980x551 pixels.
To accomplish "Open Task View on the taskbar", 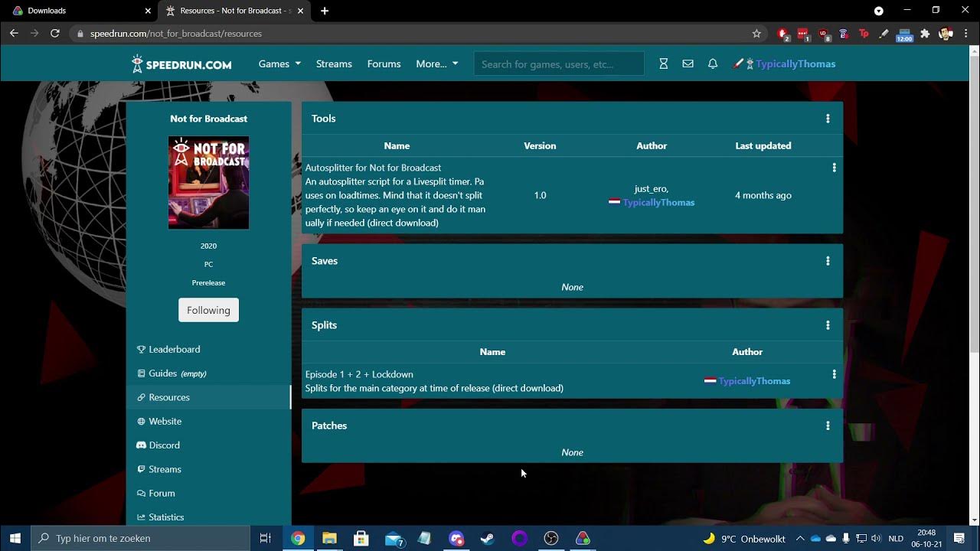I will [266, 538].
